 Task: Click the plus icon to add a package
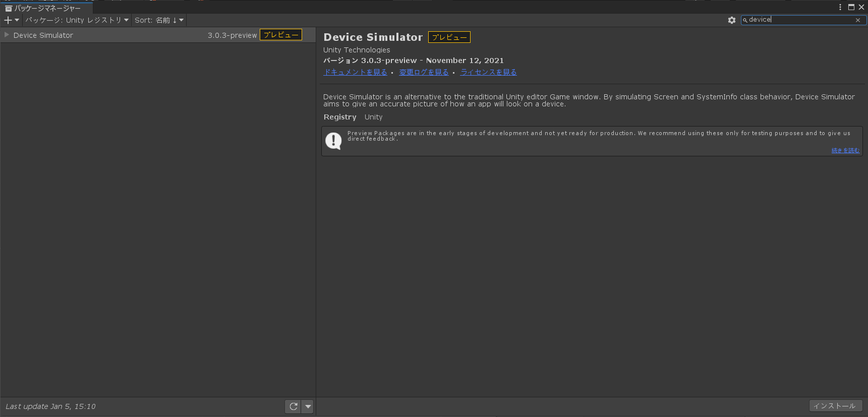tap(8, 20)
